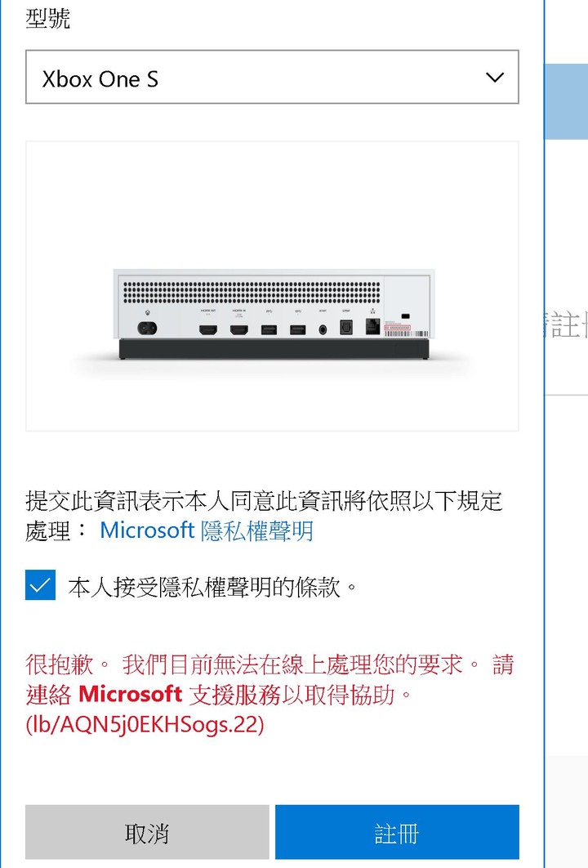Click the barcode on the console image
This screenshot has height=868, width=588.
[407, 333]
